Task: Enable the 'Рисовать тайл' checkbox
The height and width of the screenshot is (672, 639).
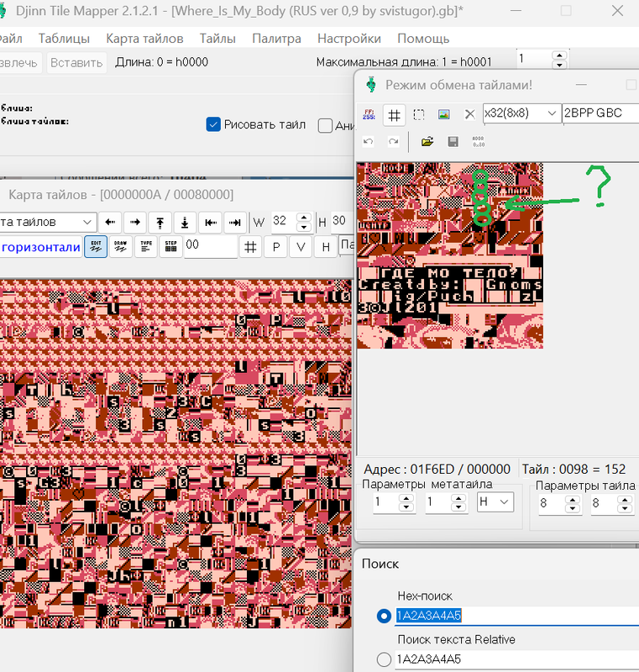Action: tap(213, 124)
